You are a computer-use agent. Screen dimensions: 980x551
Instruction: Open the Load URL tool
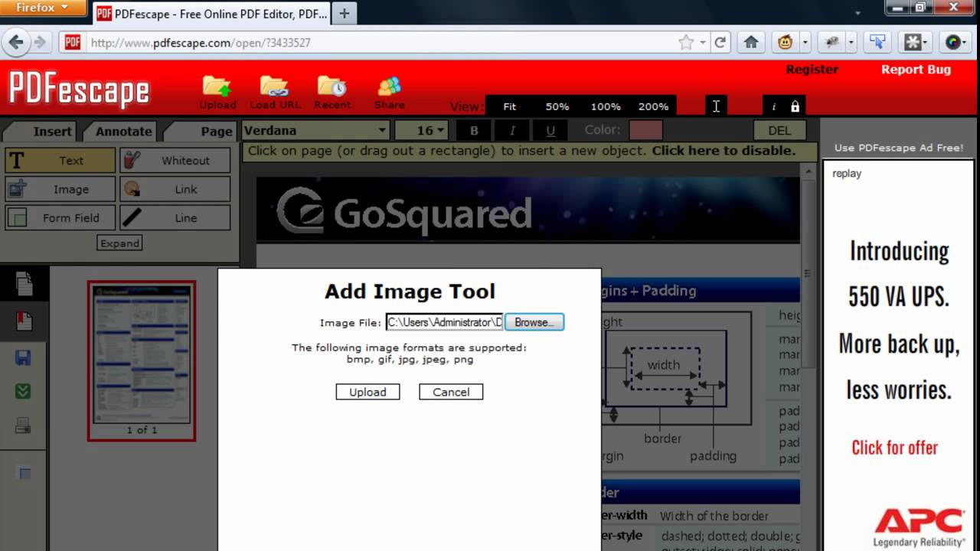[275, 93]
